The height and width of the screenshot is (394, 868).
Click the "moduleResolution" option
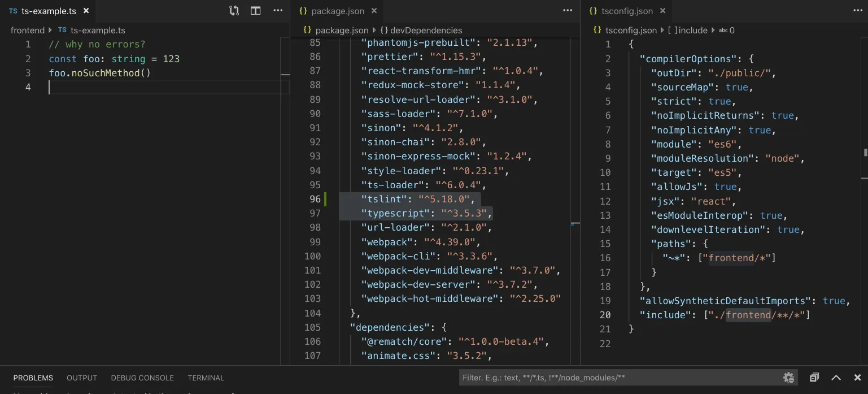[727, 158]
